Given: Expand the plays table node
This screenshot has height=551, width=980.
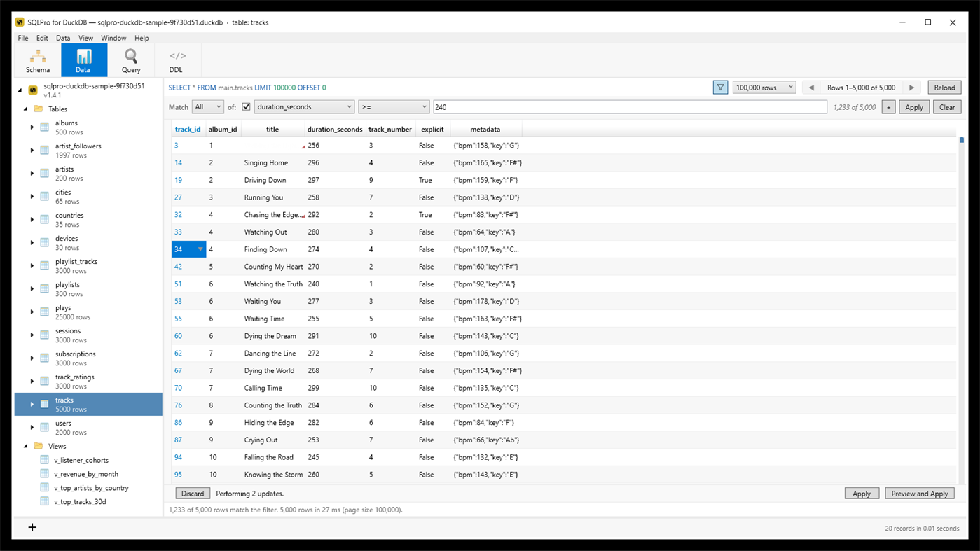Looking at the screenshot, I should pos(32,312).
